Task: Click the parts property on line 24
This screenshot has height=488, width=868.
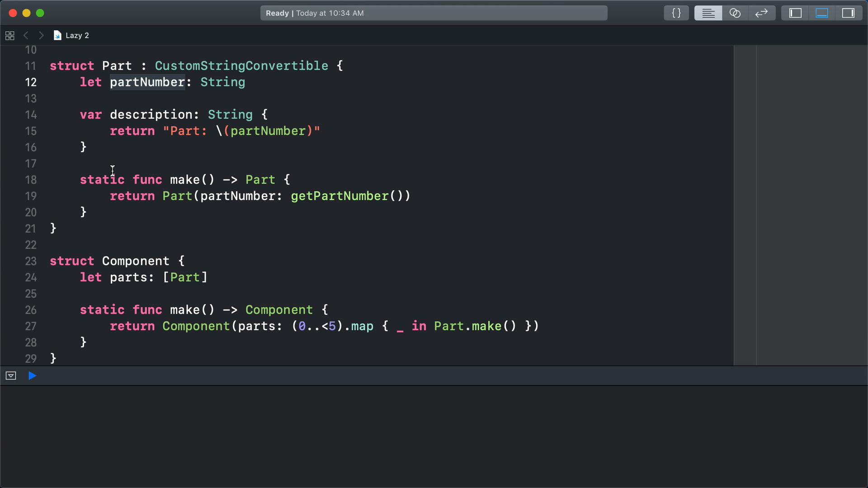Action: pos(128,277)
